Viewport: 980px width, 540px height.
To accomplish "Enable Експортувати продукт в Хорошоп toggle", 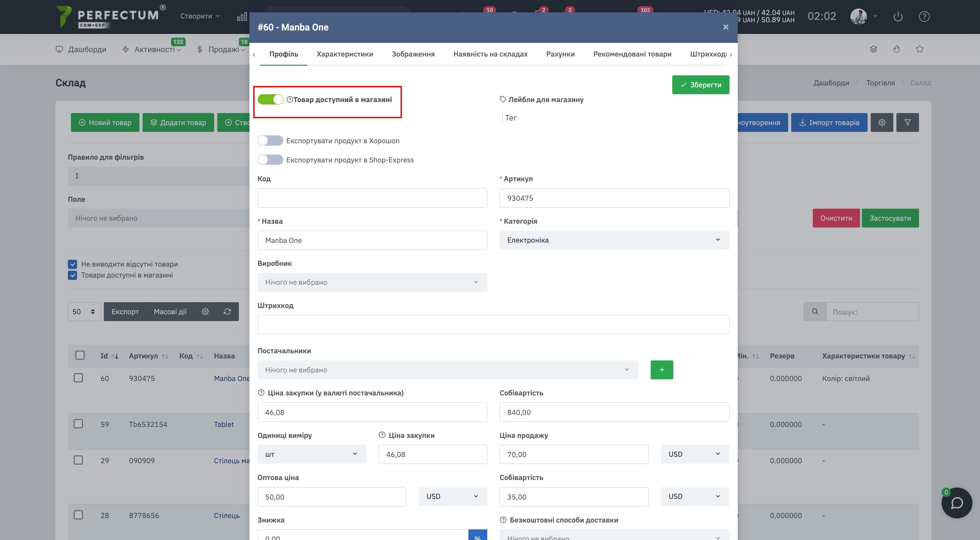I will coord(270,141).
